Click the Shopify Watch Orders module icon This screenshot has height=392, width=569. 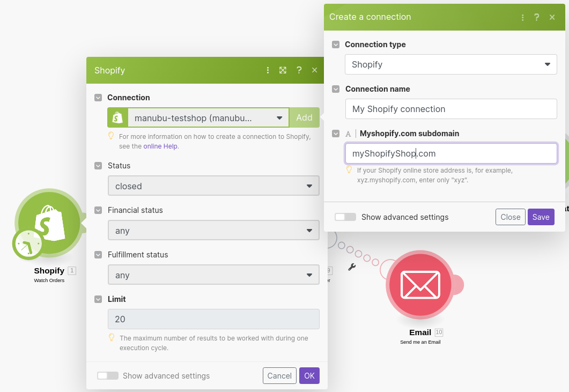click(x=49, y=222)
